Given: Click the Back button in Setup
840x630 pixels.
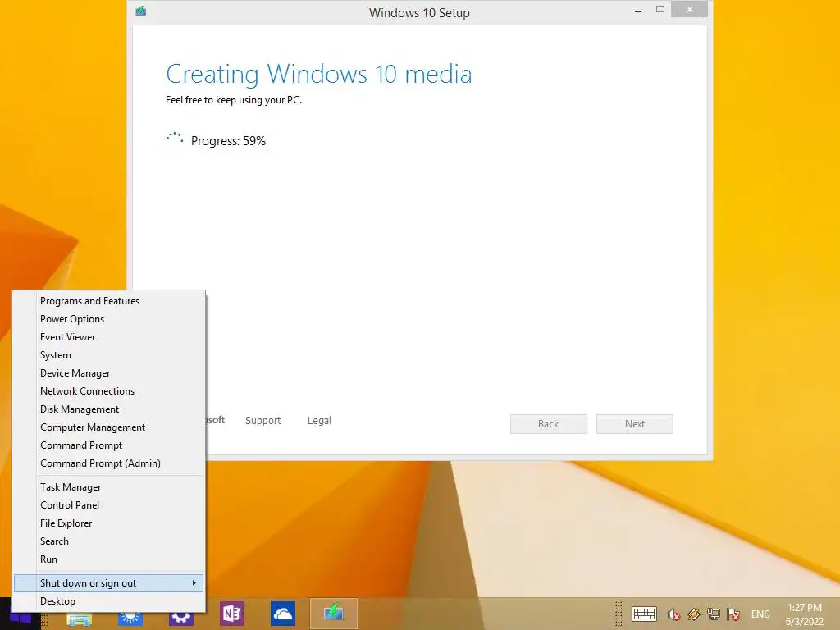Looking at the screenshot, I should (x=549, y=424).
